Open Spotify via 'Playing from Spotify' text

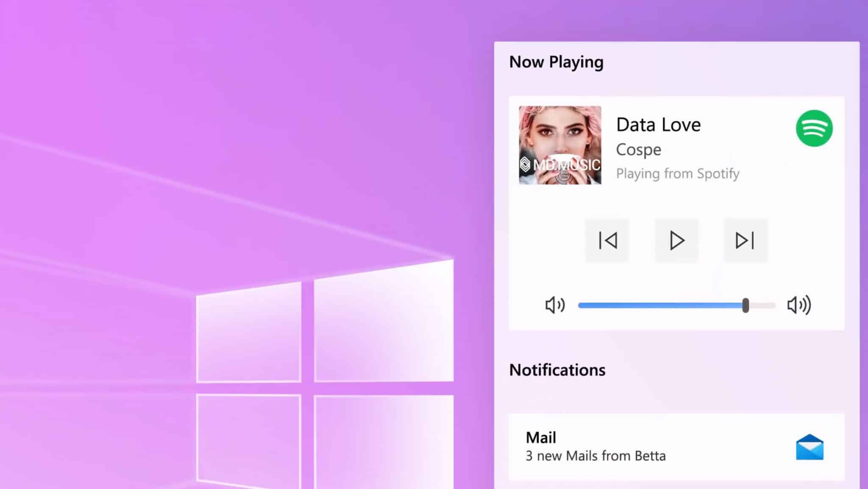678,173
